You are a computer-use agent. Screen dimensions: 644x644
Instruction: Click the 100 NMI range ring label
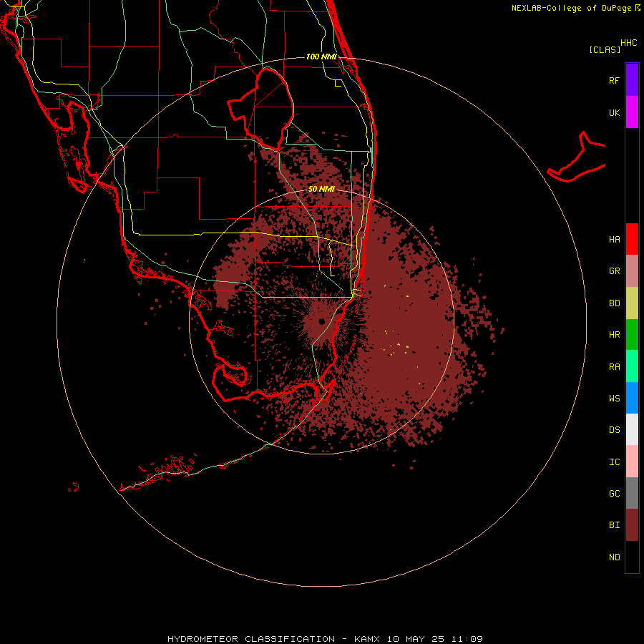coord(321,57)
